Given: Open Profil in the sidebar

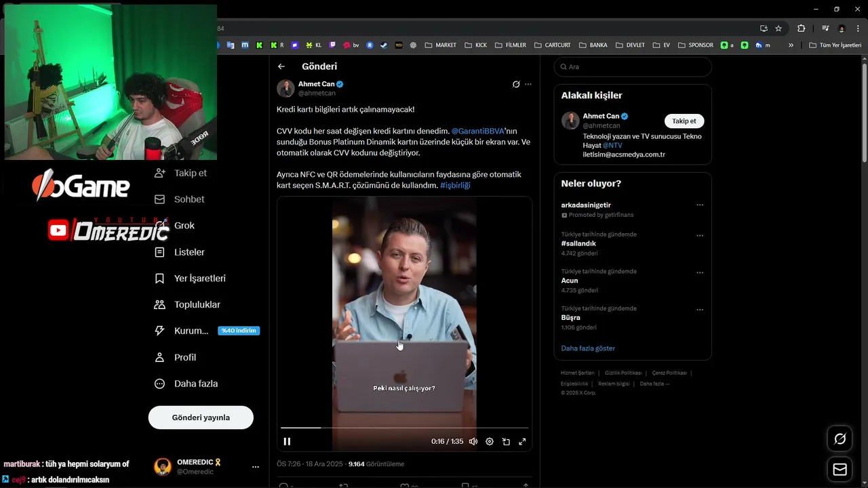Looking at the screenshot, I should coord(176,357).
